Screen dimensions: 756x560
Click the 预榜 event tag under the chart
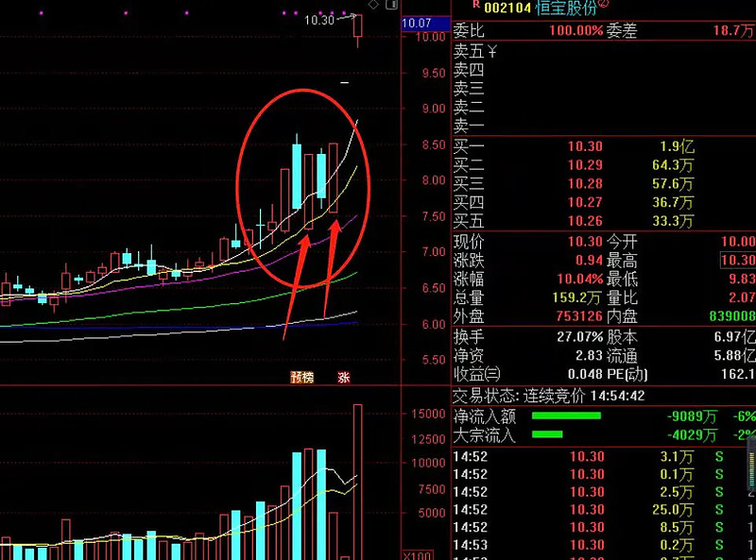tap(302, 377)
